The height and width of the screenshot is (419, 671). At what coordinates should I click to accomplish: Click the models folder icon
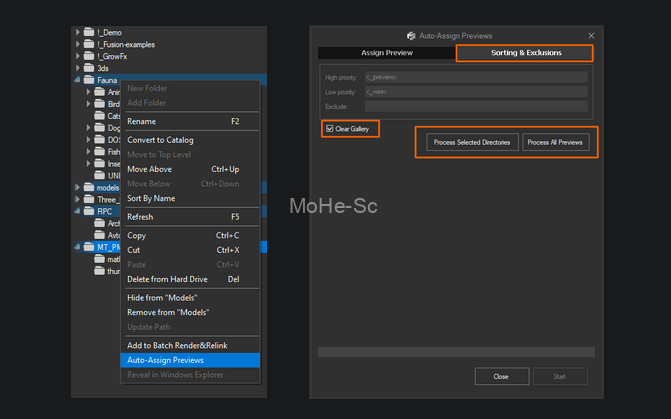(x=88, y=187)
